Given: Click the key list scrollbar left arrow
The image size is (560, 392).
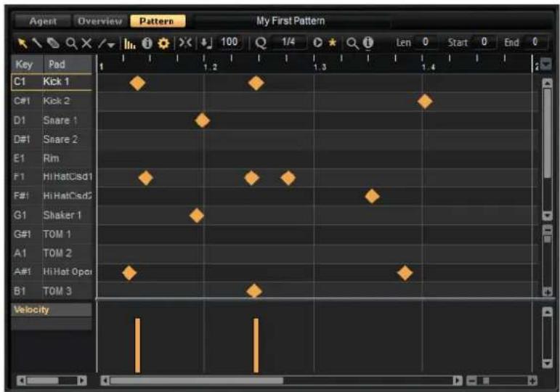Looking at the screenshot, I should [22, 380].
